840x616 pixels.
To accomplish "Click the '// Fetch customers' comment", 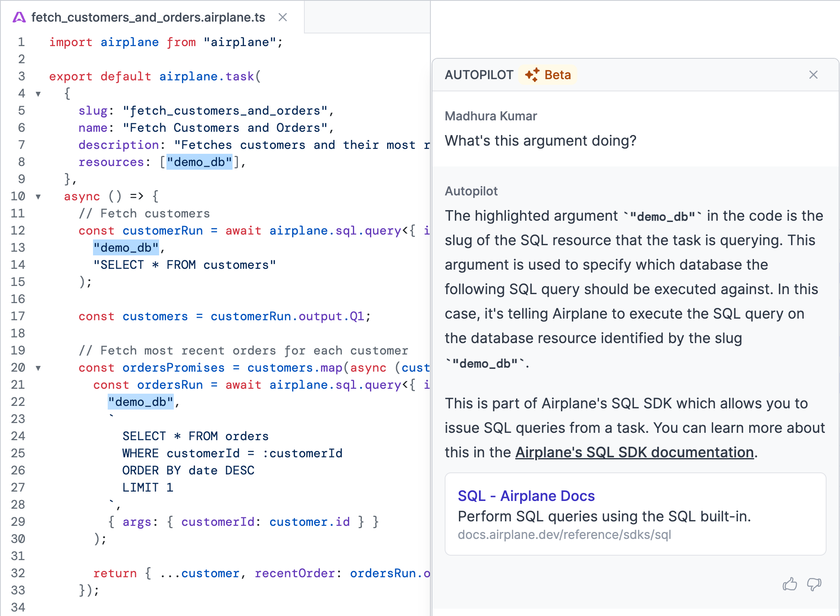I will click(144, 213).
